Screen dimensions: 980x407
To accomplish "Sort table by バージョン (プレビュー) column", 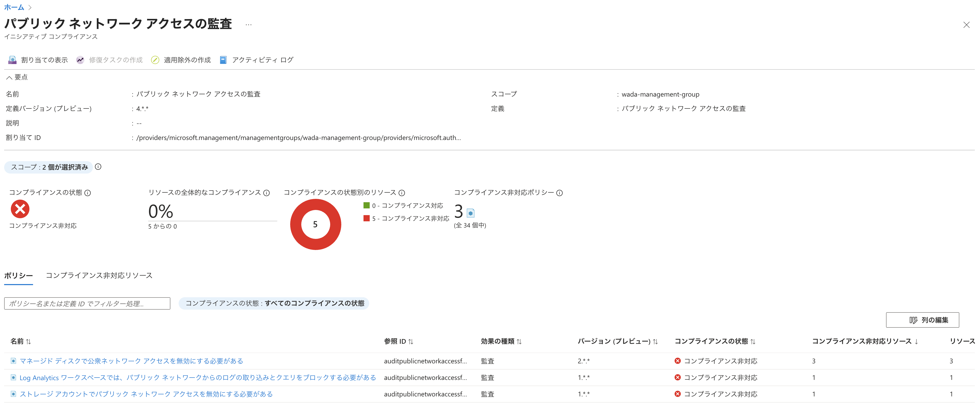I will [618, 341].
